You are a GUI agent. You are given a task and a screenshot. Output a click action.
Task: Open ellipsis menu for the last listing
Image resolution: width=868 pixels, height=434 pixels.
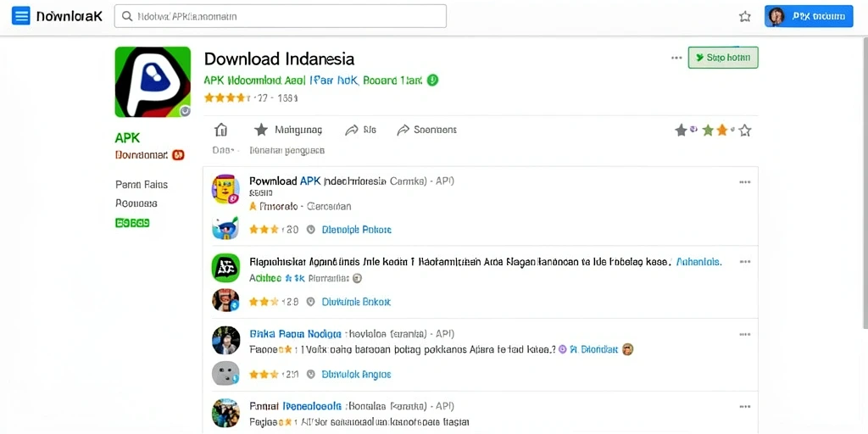[745, 407]
